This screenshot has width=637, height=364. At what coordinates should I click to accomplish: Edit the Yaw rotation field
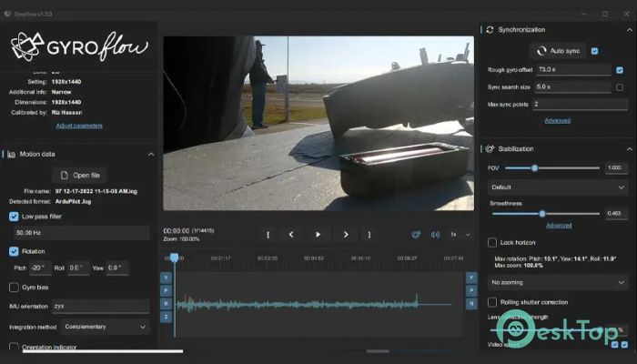point(116,268)
